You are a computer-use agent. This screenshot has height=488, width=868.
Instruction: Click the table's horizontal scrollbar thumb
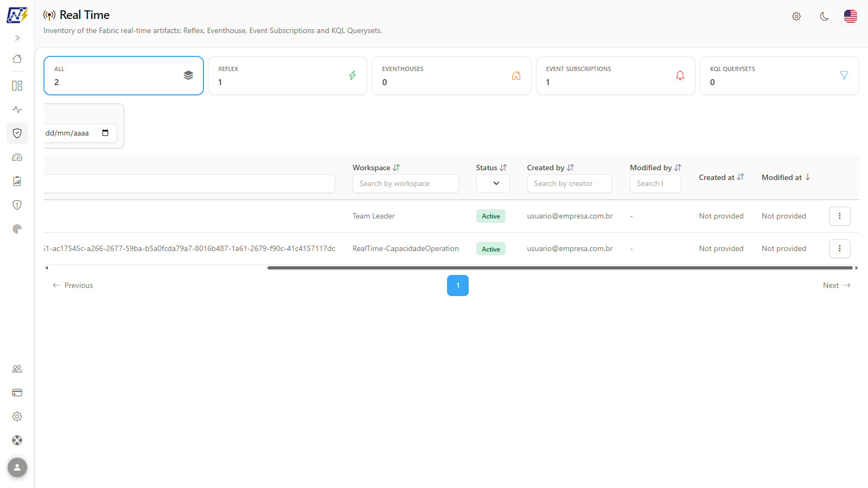(560, 268)
